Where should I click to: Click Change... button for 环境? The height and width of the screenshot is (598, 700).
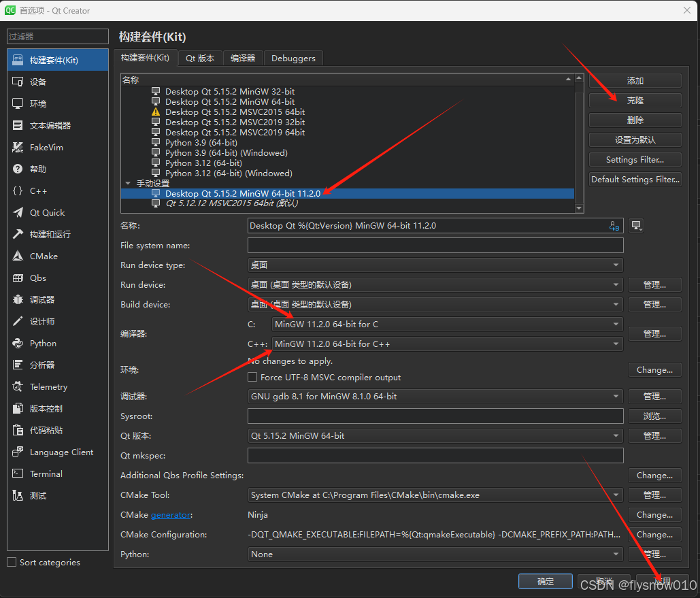654,370
